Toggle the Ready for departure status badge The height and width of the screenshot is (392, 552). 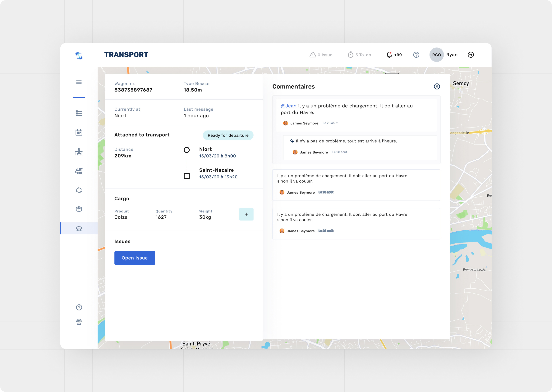coord(228,135)
